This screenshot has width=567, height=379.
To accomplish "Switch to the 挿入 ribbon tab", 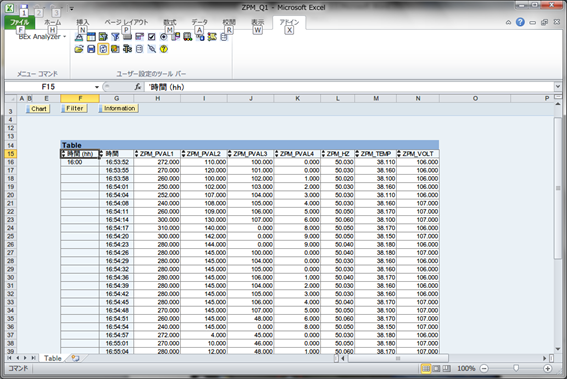I will pyautogui.click(x=83, y=22).
